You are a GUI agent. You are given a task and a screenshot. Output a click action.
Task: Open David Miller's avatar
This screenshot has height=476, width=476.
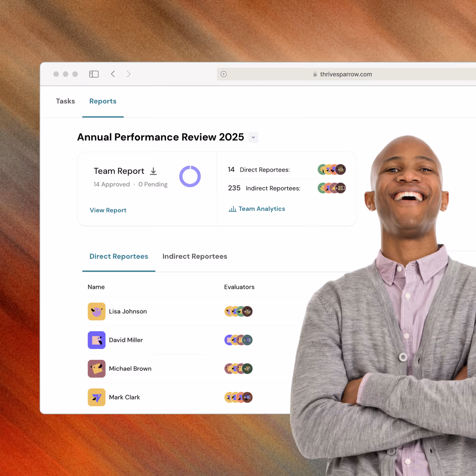tap(97, 340)
